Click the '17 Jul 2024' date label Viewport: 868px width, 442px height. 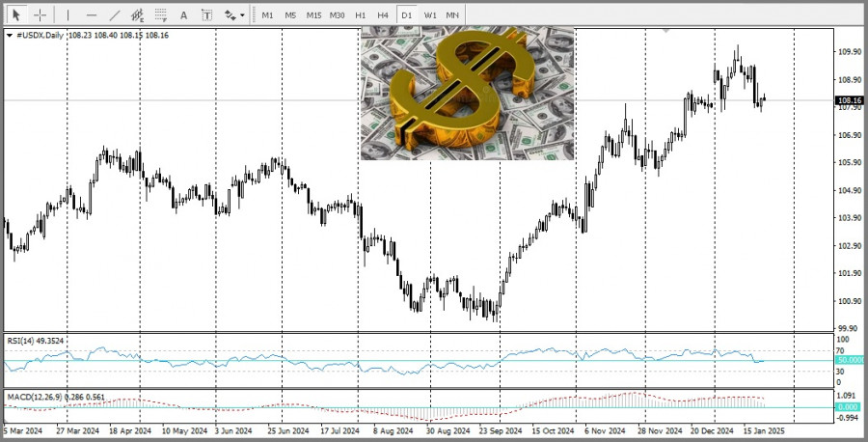click(341, 431)
